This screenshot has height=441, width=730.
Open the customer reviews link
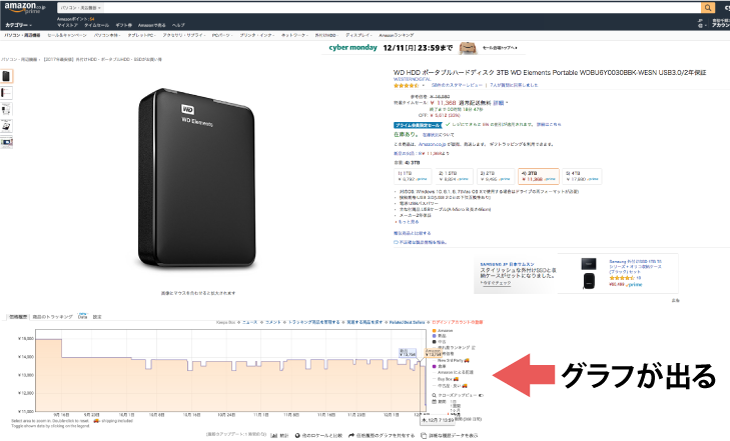click(457, 85)
